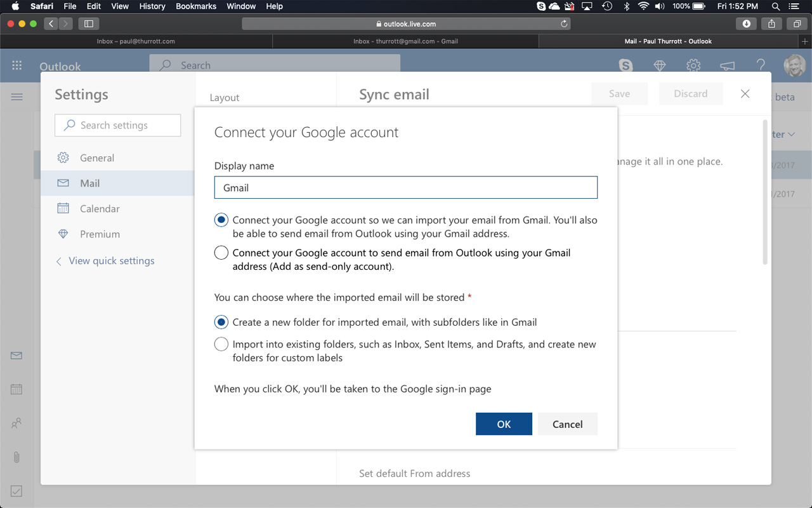Select import into existing folders option
The width and height of the screenshot is (812, 508).
[221, 344]
